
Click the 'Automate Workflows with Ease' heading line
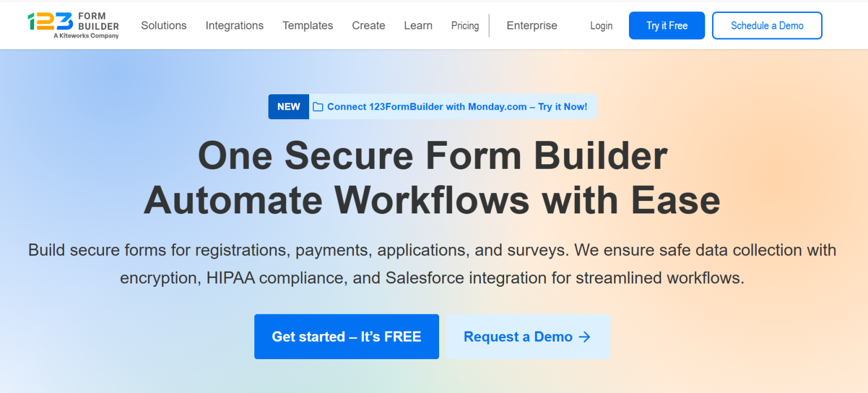click(432, 200)
